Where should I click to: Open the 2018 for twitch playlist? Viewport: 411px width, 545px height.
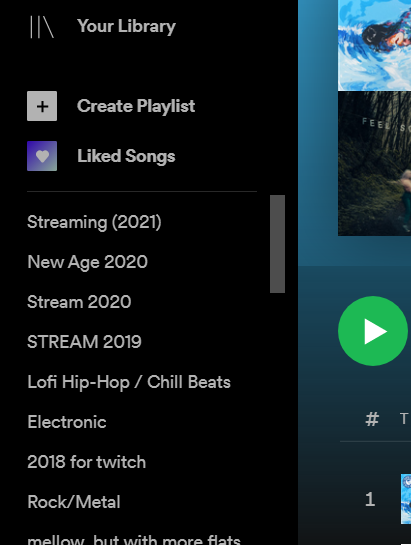point(87,462)
